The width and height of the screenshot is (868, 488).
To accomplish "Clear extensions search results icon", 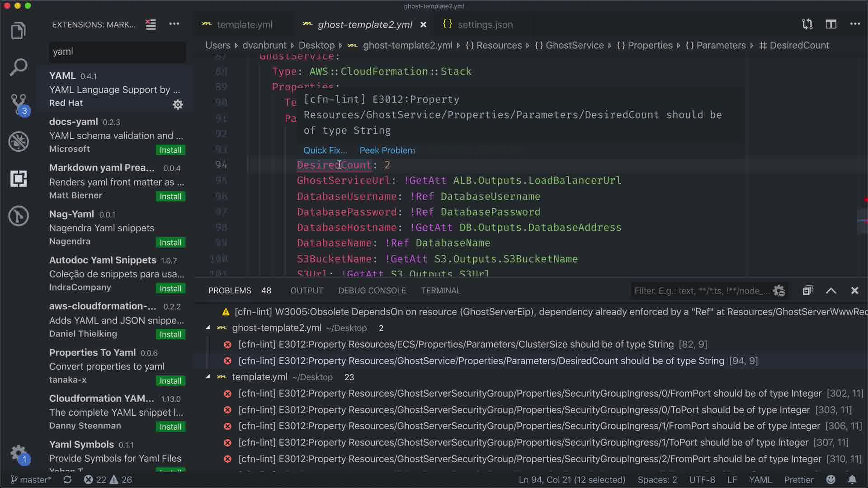I will pyautogui.click(x=151, y=24).
